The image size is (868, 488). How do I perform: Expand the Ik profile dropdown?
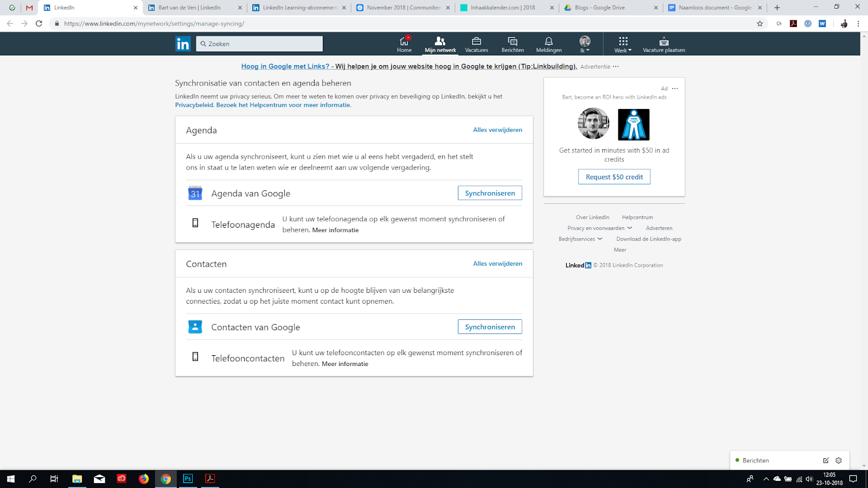[585, 44]
